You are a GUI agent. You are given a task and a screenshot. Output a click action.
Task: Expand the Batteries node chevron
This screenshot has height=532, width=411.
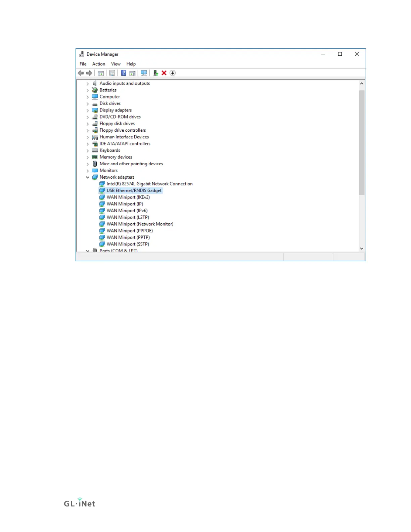(88, 90)
